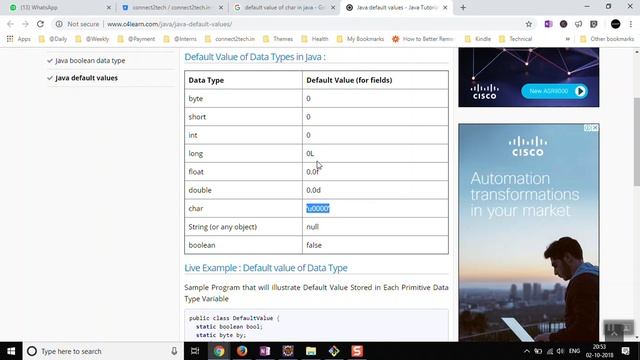Image resolution: width=640 pixels, height=360 pixels.
Task: Bookmark this page with the star icon
Action: pyautogui.click(x=529, y=24)
